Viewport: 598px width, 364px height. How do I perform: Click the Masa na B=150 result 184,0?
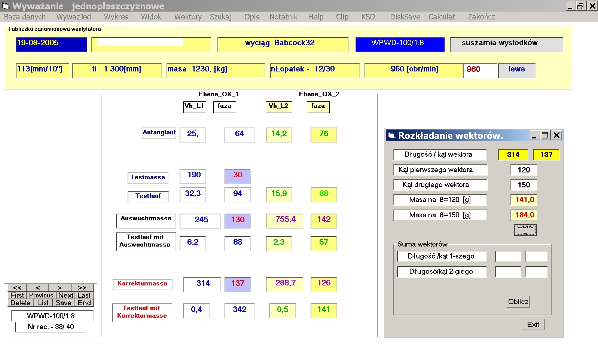[524, 215]
